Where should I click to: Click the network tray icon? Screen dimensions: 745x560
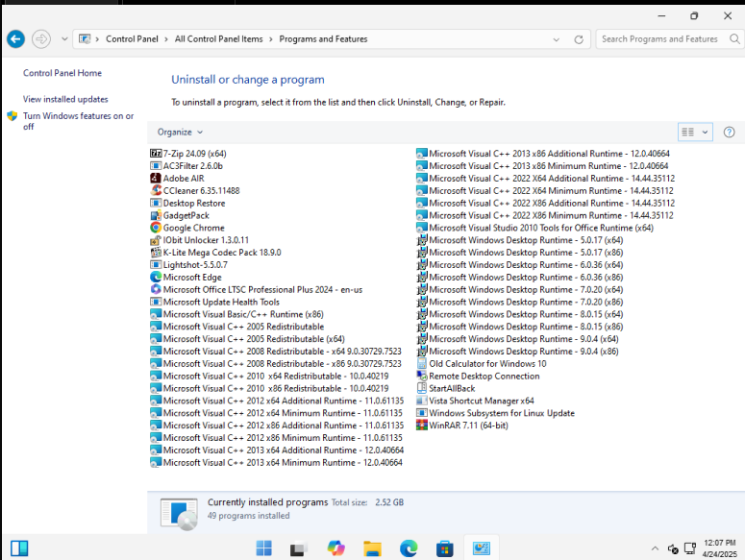[690, 548]
